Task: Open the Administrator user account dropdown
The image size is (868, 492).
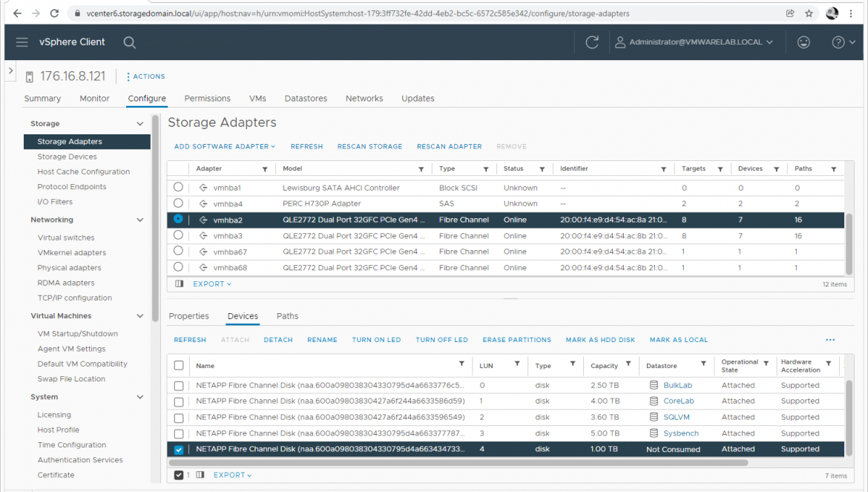Action: pos(694,42)
